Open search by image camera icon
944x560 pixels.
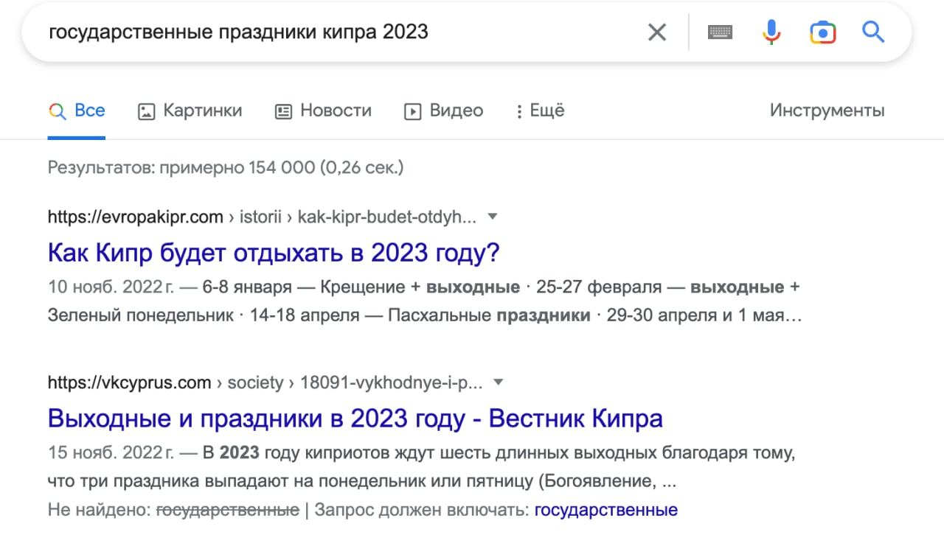point(822,32)
